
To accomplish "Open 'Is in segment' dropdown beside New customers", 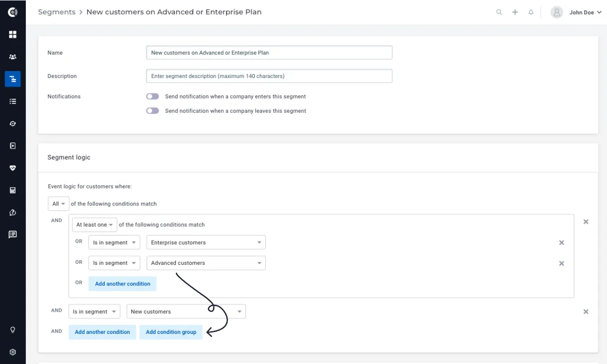I will pos(94,311).
